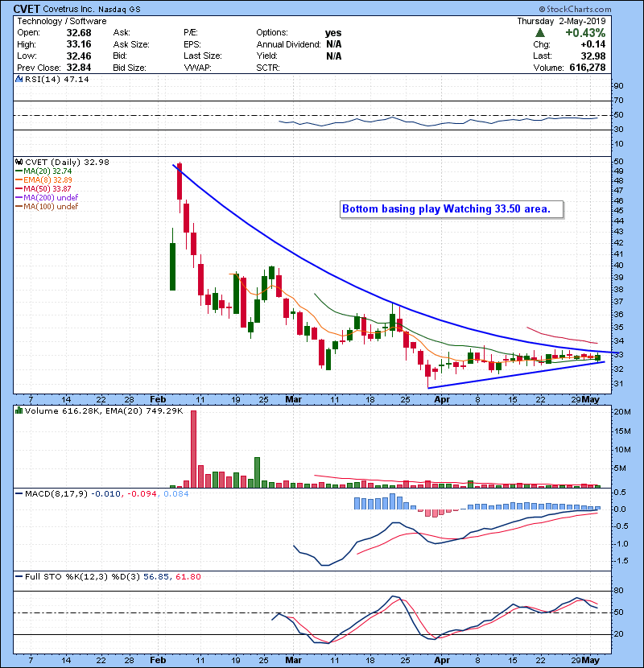Click the Last price 32.98
This screenshot has height=668, width=644.
[x=593, y=56]
